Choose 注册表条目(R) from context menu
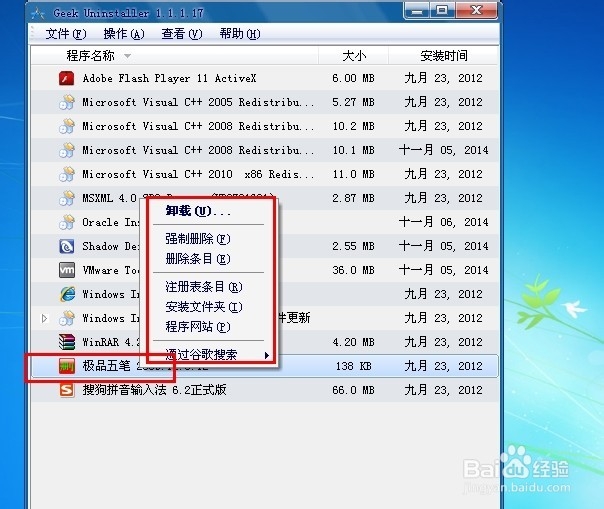This screenshot has height=509, width=604. [208, 287]
